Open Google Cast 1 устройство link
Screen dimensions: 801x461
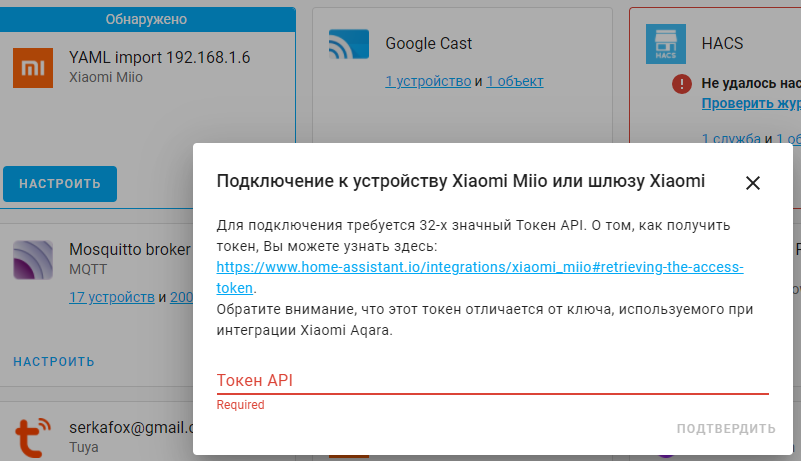(x=428, y=81)
